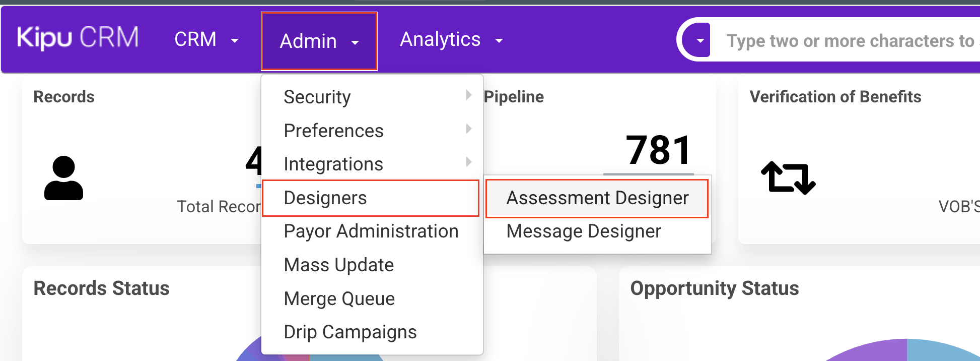Open Assessment Designer

pos(597,198)
